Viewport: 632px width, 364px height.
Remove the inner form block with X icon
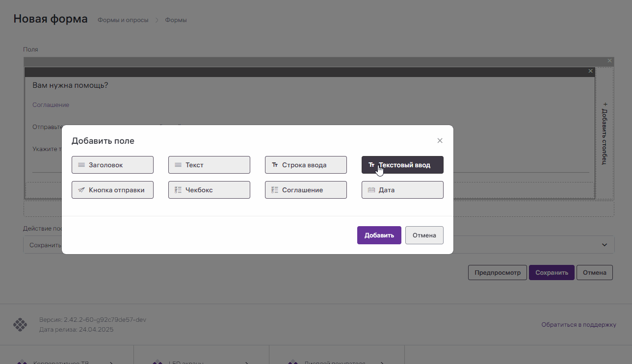pos(590,71)
